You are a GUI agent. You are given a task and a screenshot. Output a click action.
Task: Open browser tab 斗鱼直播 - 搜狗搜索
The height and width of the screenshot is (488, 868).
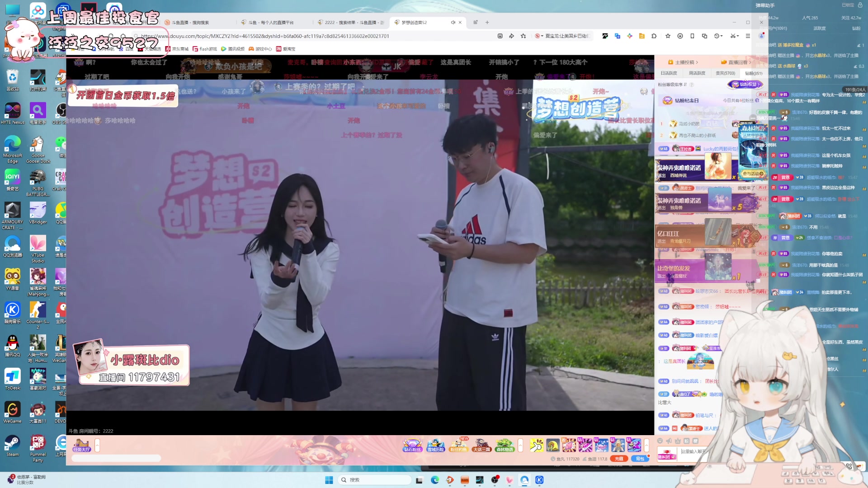[x=198, y=23]
